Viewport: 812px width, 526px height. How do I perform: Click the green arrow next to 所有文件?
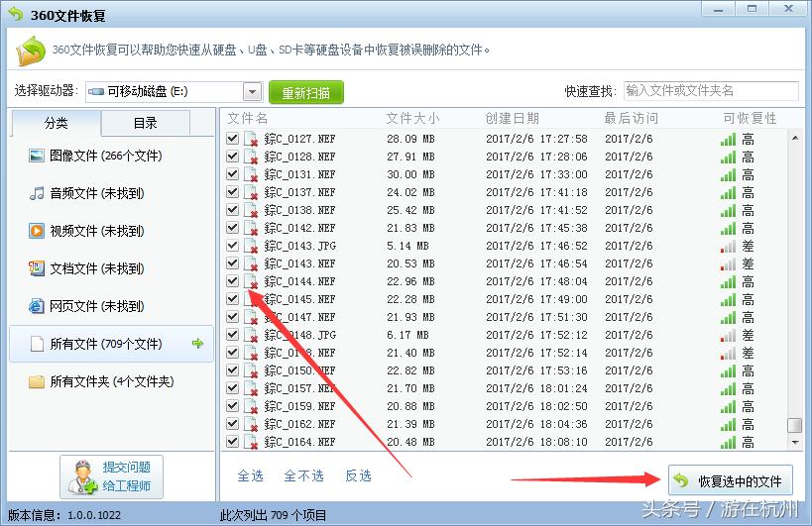click(198, 343)
